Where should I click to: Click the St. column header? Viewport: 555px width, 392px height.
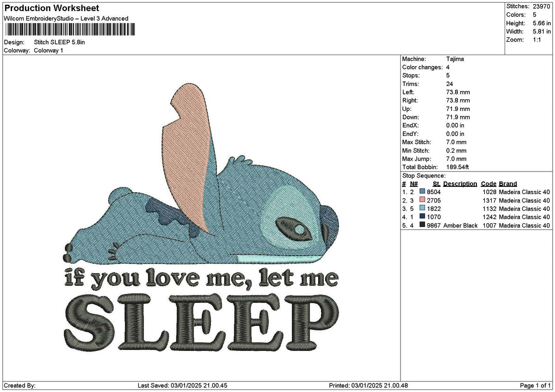(437, 184)
